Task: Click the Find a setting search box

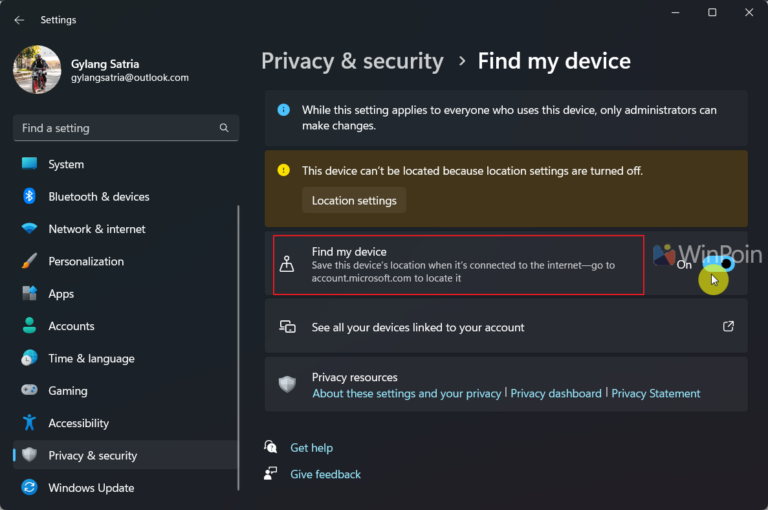Action: coord(126,128)
